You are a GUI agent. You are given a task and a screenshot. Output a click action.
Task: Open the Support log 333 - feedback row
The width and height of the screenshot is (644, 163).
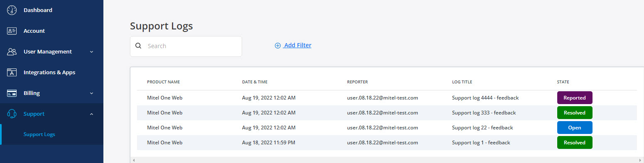[387, 113]
